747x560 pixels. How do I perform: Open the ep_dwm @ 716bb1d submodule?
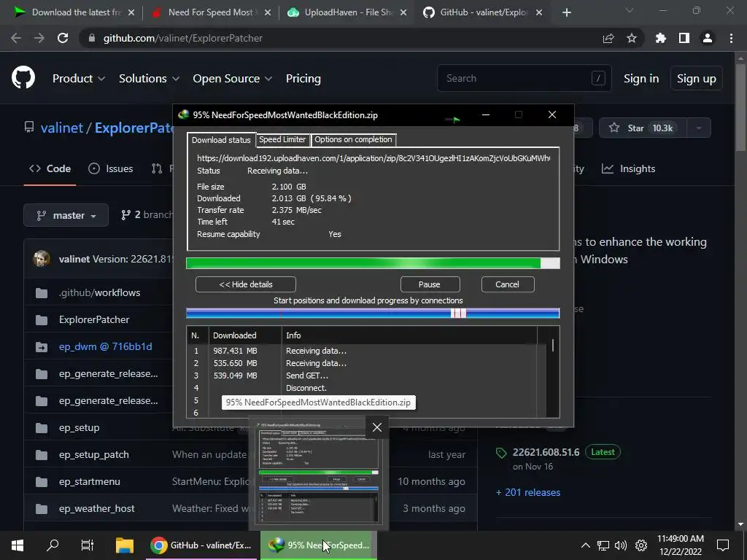click(x=105, y=346)
